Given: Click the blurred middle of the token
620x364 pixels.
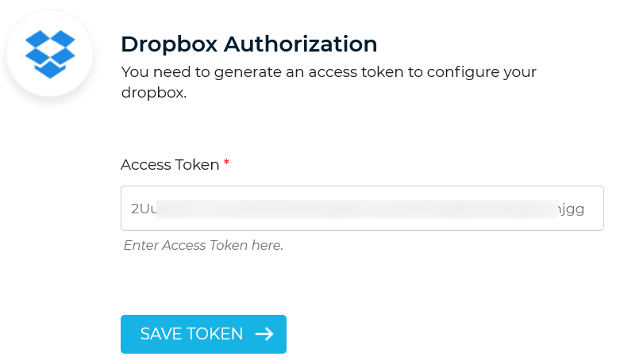Looking at the screenshot, I should tap(357, 209).
